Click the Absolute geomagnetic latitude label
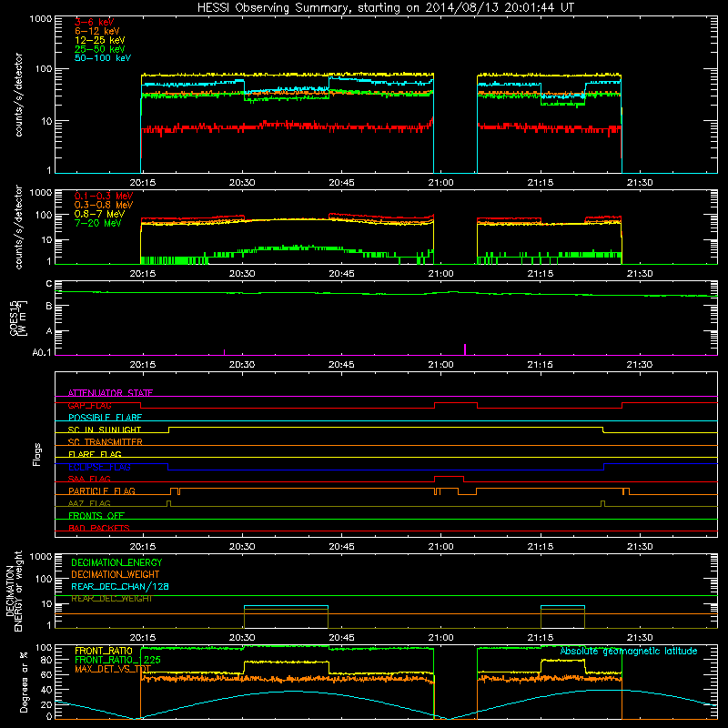Image resolution: width=728 pixels, height=728 pixels. pos(629,651)
